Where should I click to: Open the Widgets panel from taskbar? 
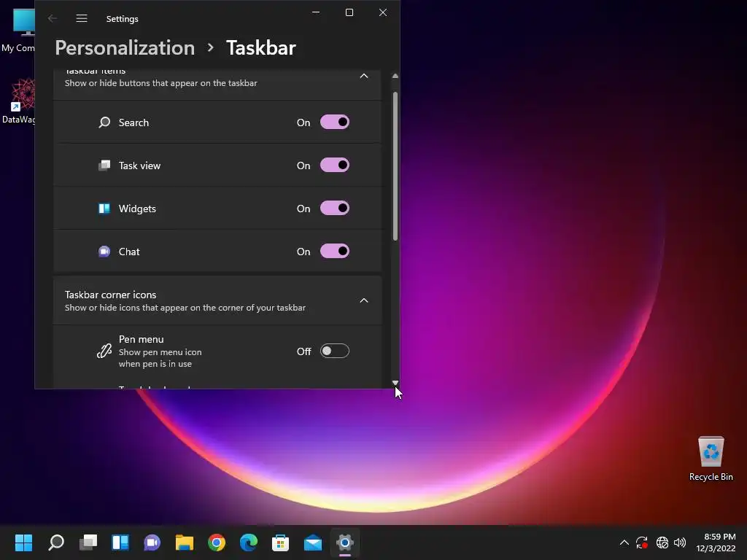click(120, 542)
